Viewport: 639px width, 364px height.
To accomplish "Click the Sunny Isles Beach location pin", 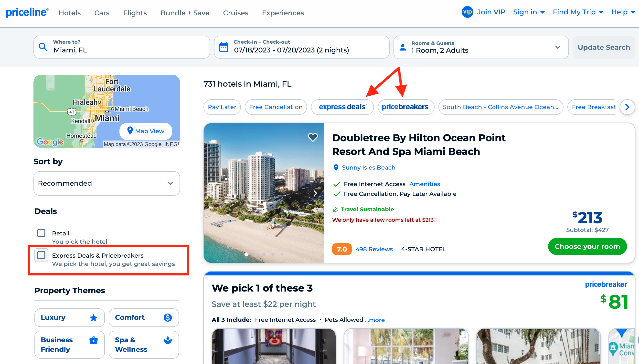I will (x=336, y=168).
